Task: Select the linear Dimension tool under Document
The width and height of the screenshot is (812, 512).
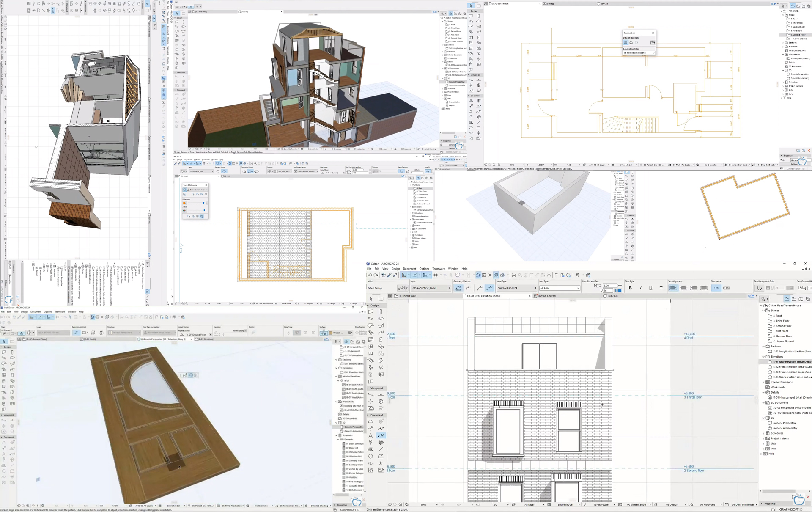Action: coord(371,421)
